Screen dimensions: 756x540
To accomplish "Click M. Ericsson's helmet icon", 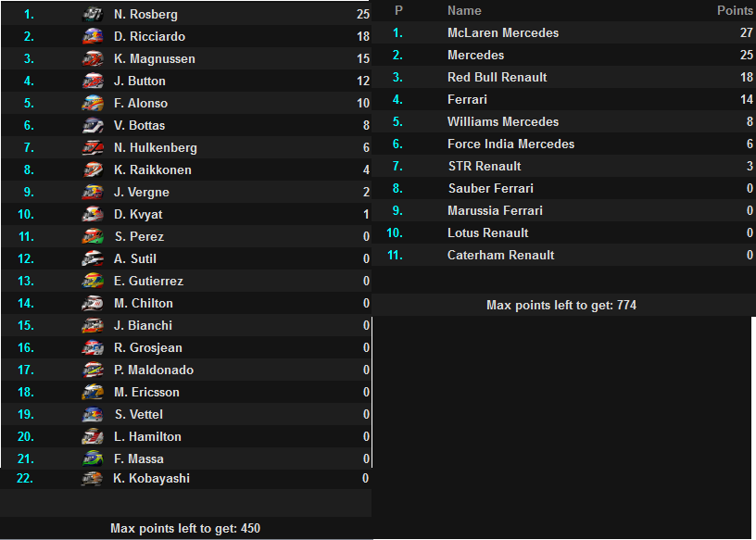I will [93, 392].
